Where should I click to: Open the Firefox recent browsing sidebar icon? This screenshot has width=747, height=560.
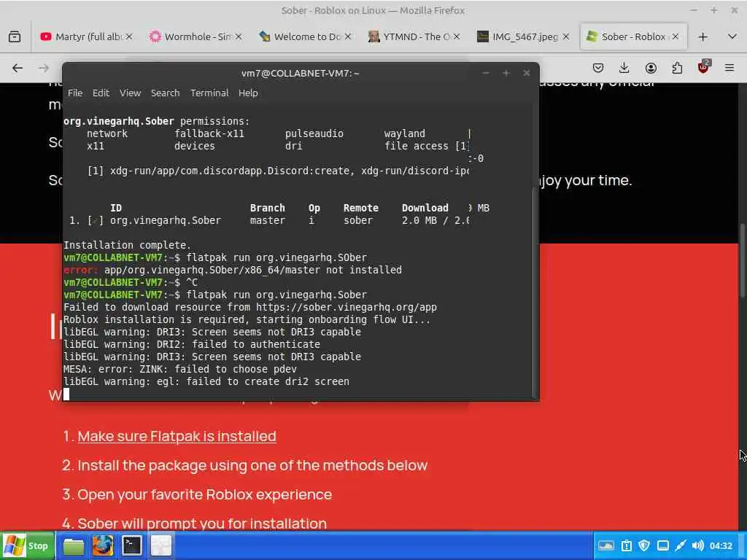click(15, 36)
